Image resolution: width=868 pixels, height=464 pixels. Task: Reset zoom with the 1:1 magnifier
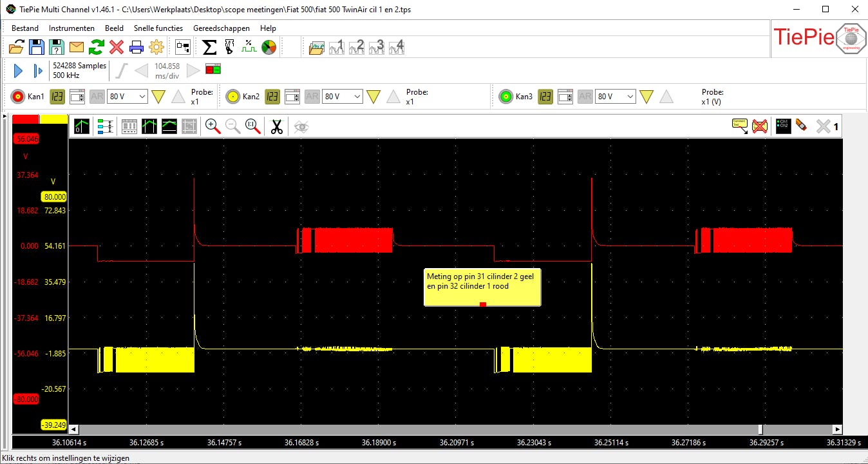(253, 127)
